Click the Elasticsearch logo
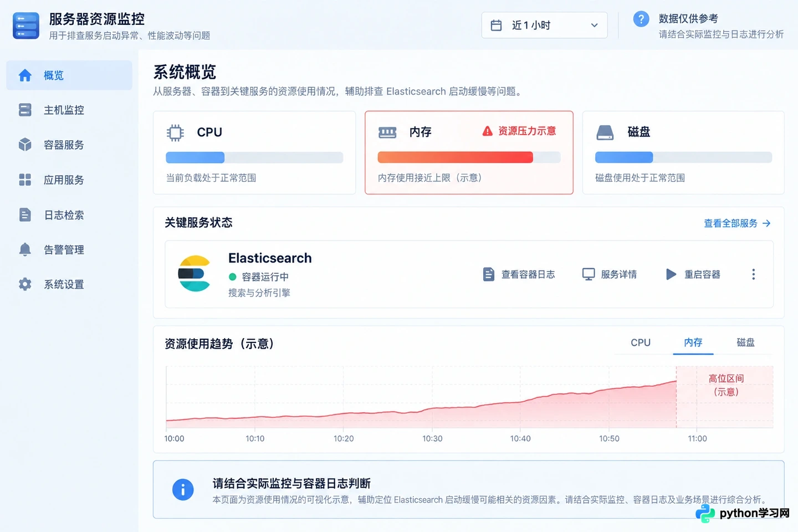Screen dimensions: 798x532 click(195, 273)
